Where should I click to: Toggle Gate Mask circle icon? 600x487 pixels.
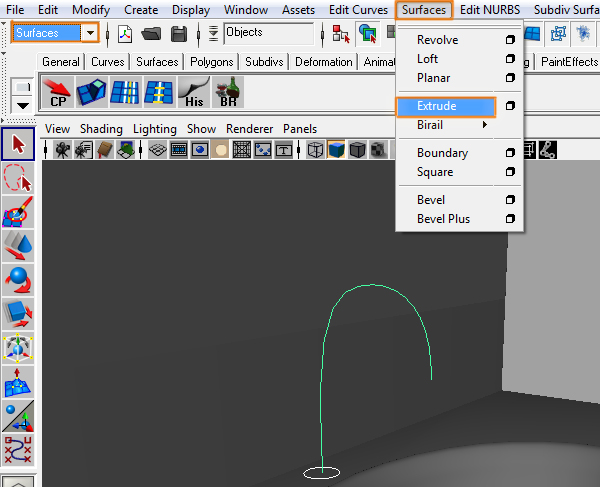221,150
